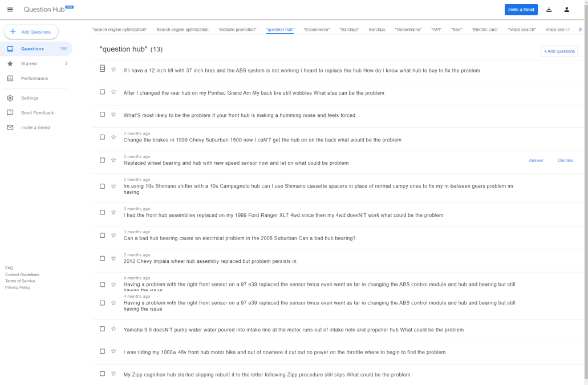
Task: Star the wheel bearing speed sensor question
Action: coord(113,160)
